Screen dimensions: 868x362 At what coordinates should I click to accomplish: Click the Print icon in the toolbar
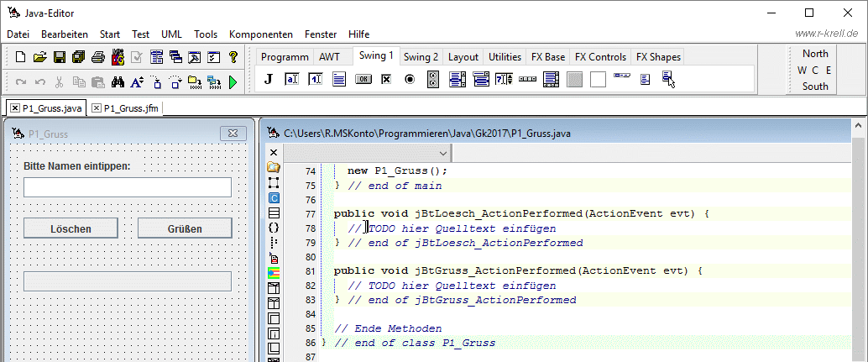[x=98, y=57]
